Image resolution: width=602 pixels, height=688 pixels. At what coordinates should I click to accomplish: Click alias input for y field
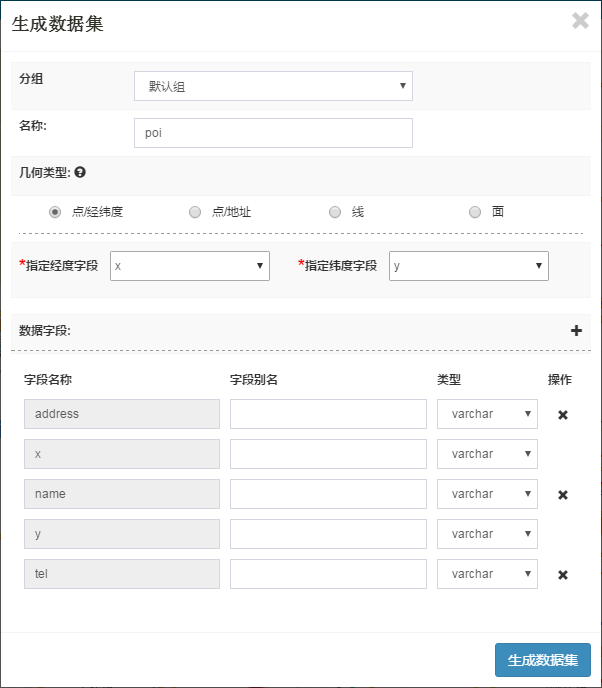click(x=328, y=534)
